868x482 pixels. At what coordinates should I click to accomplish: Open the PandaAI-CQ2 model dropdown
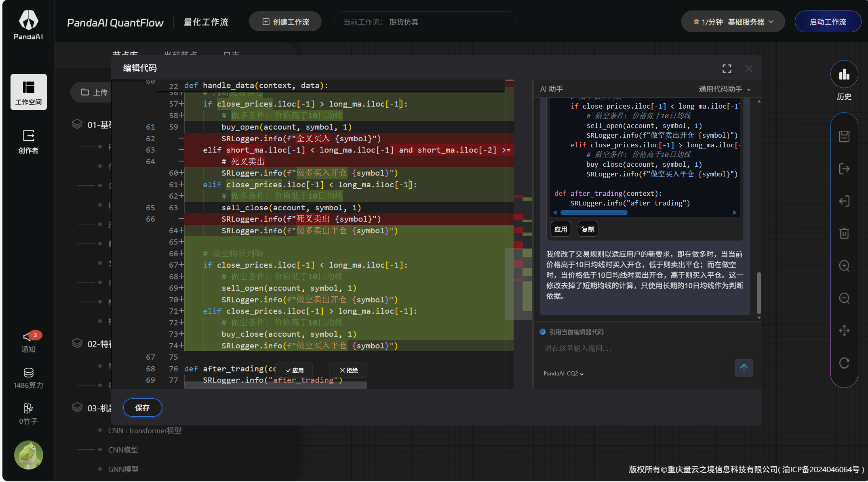point(563,374)
